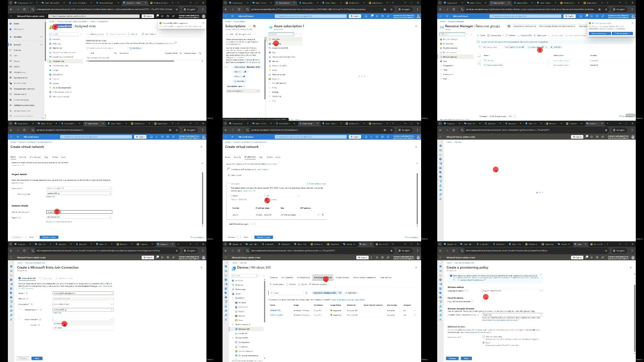Click Export in the Windows 365 policies toolbar
Image resolution: width=644 pixels, height=362 pixels.
(x=303, y=284)
